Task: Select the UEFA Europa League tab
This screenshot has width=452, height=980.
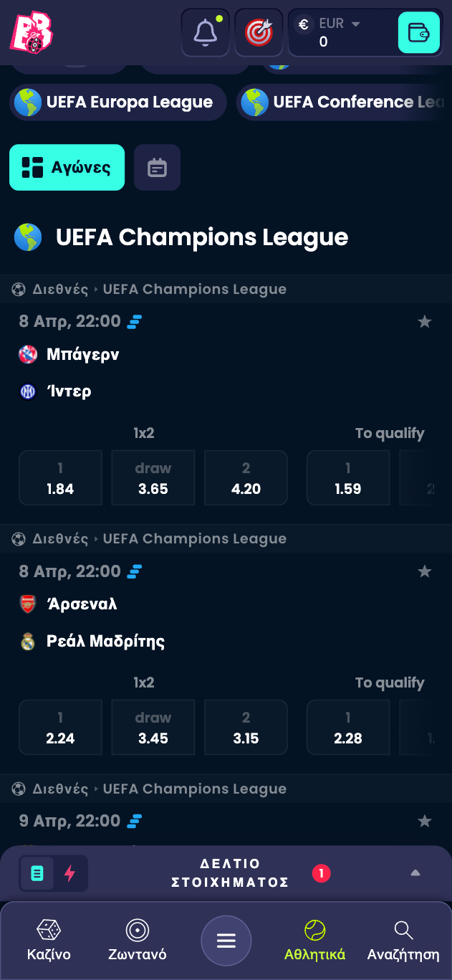Action: click(x=118, y=103)
